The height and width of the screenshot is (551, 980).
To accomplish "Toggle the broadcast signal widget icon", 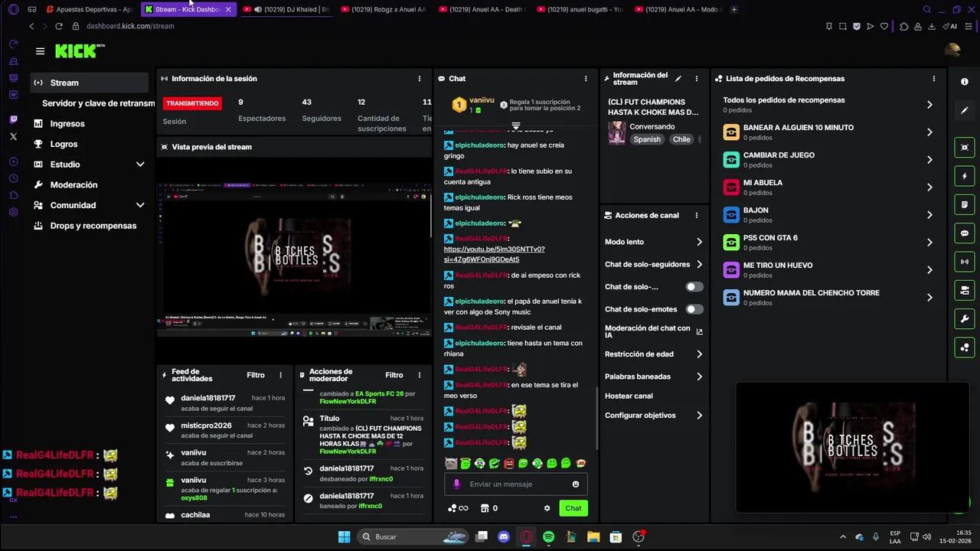I will coord(965,262).
